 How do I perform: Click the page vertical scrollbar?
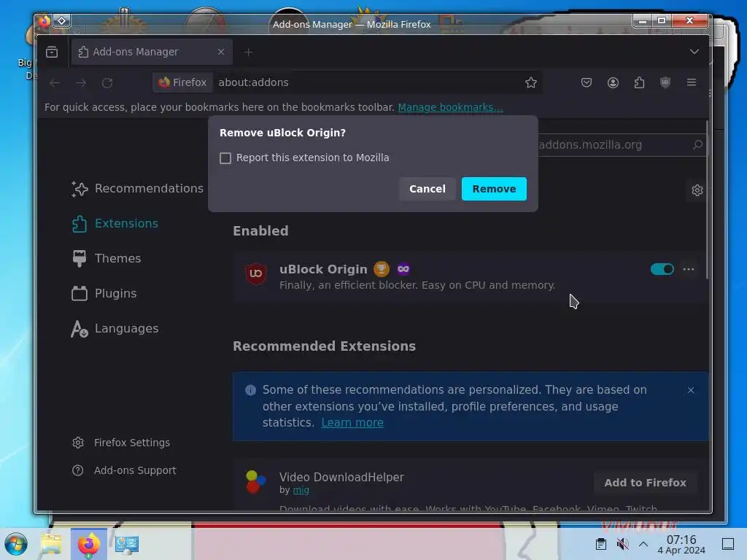click(707, 200)
